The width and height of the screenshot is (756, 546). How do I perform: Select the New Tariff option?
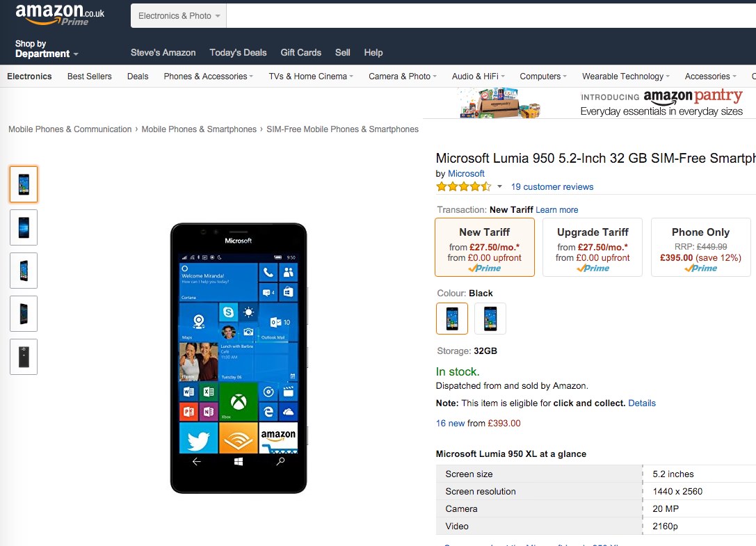tap(485, 248)
